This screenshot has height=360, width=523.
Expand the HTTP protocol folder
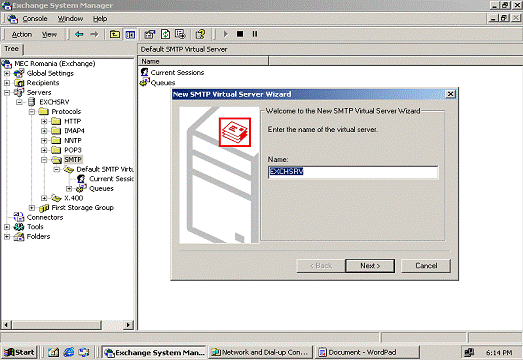pos(44,121)
